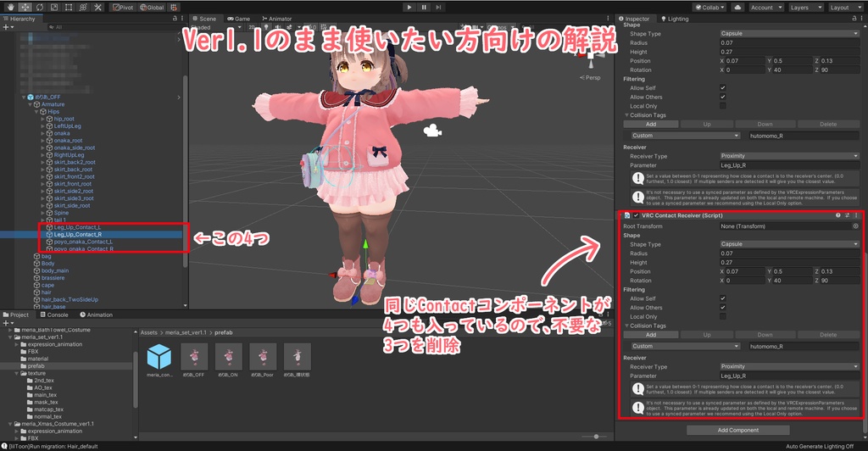Click the Step frame button
Screen dimensions: 868x451
pyautogui.click(x=438, y=7)
